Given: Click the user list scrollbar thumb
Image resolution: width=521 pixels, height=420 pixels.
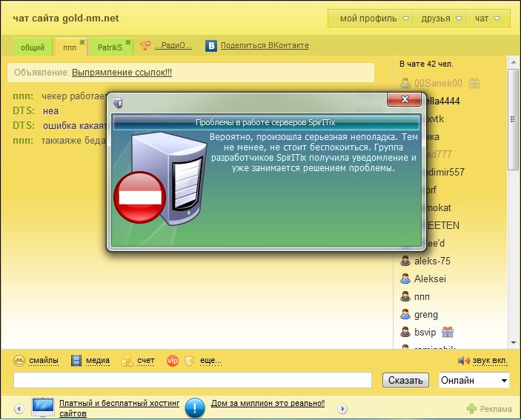Looking at the screenshot, I should click(513, 119).
